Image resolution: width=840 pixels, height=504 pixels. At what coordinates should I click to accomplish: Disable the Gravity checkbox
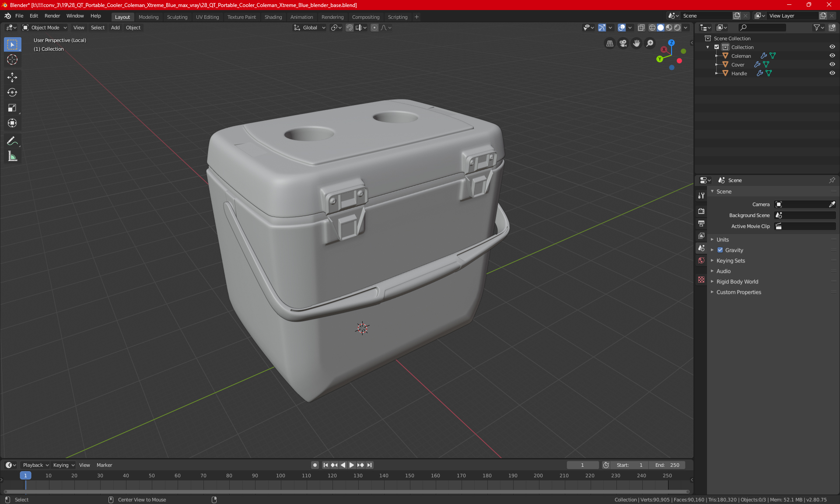click(720, 250)
